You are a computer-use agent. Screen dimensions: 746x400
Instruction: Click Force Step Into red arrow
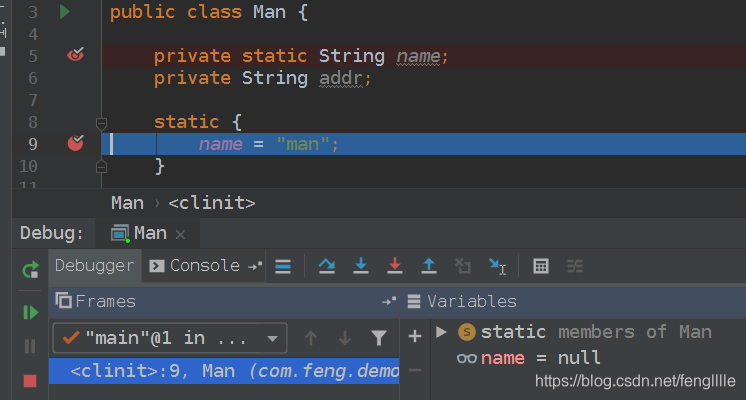click(395, 266)
